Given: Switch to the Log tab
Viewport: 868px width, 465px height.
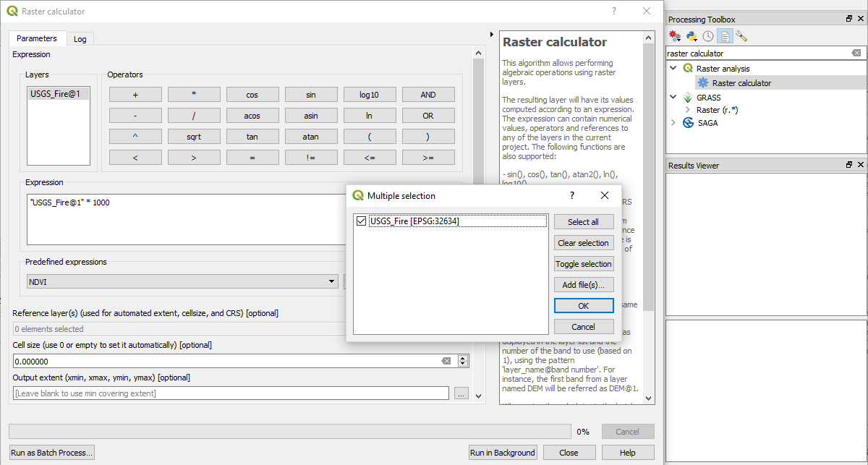Looking at the screenshot, I should coord(80,38).
